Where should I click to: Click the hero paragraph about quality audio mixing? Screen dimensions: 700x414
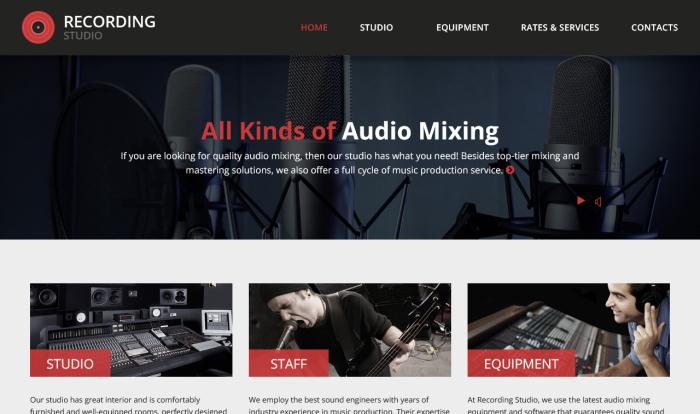[x=350, y=163]
